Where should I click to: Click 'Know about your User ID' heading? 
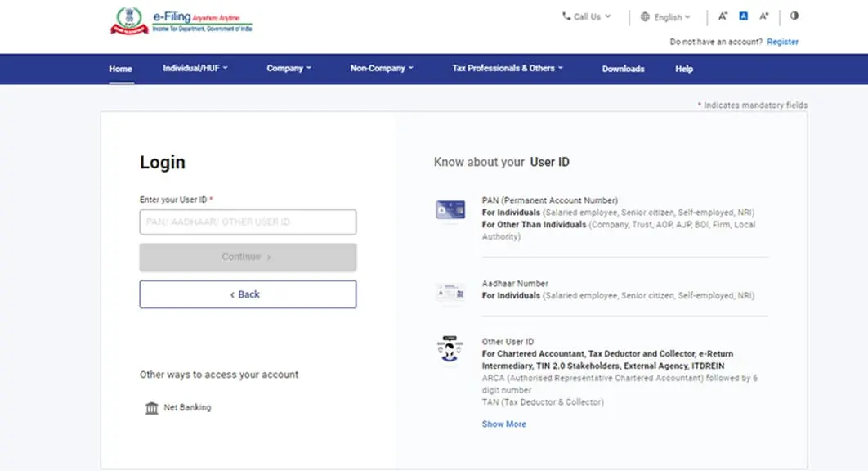(x=501, y=163)
